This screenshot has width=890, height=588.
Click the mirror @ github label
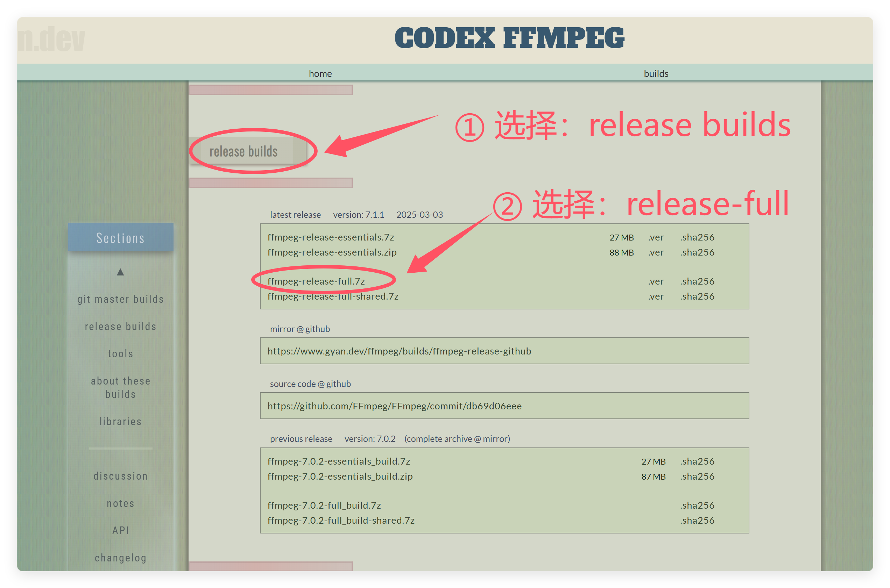(x=300, y=329)
